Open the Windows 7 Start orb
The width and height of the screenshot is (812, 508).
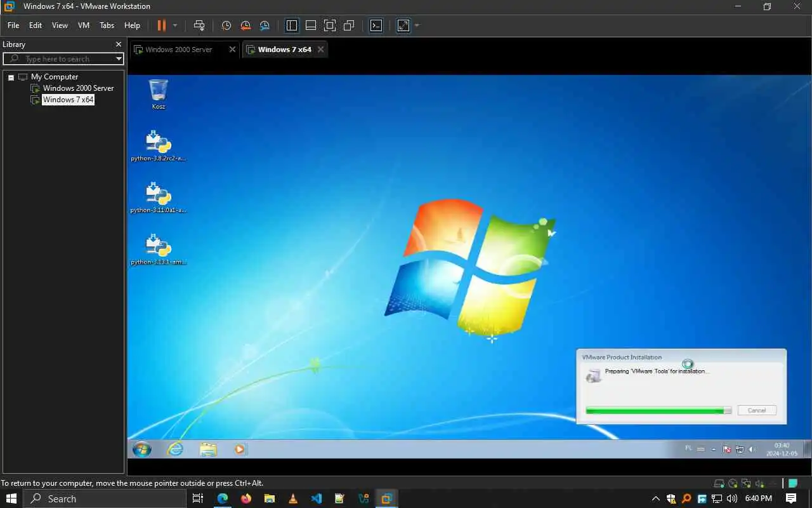[x=142, y=449]
